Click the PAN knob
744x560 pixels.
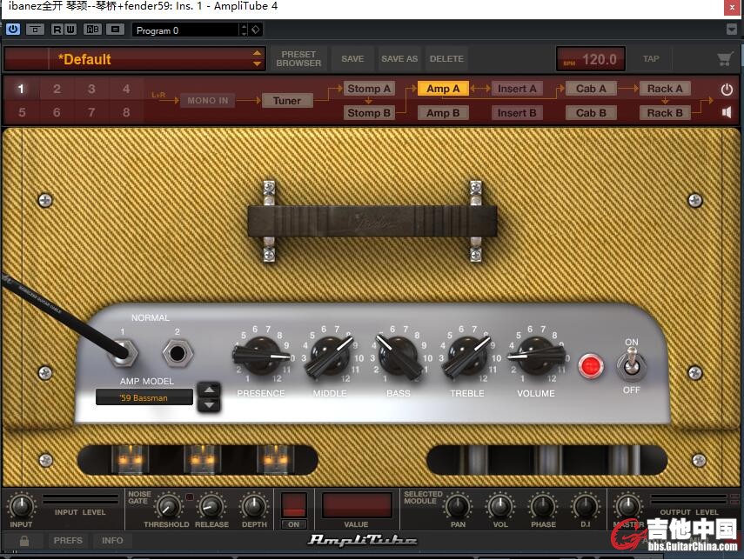tap(458, 506)
